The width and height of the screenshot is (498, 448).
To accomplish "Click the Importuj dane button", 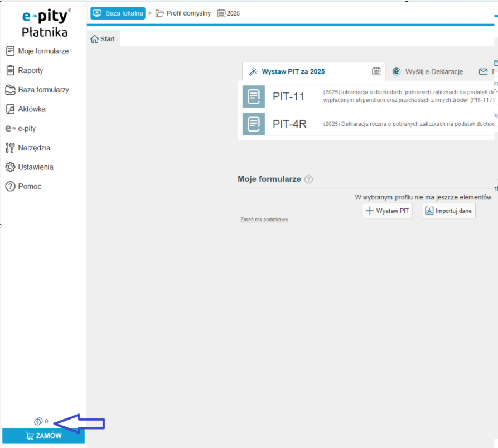I will pyautogui.click(x=448, y=211).
